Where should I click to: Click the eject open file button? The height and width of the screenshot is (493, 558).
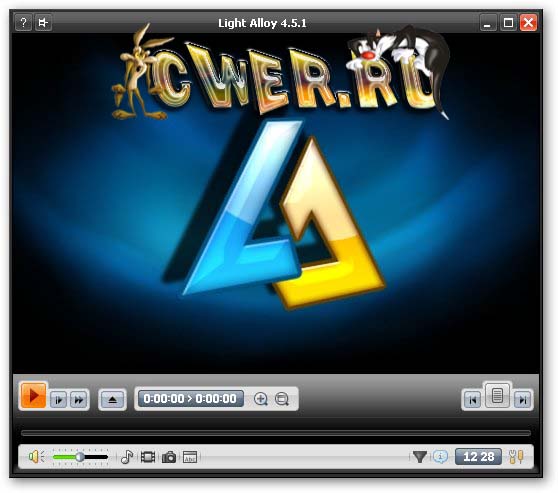coord(112,399)
